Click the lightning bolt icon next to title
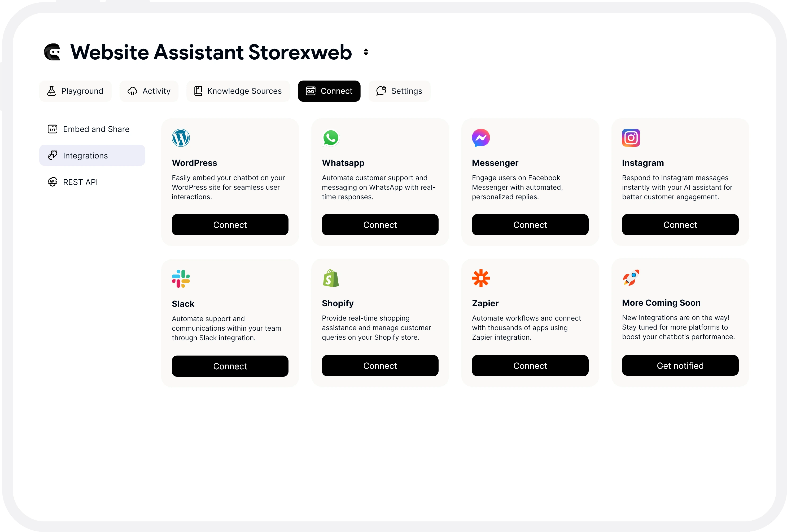 click(x=366, y=52)
